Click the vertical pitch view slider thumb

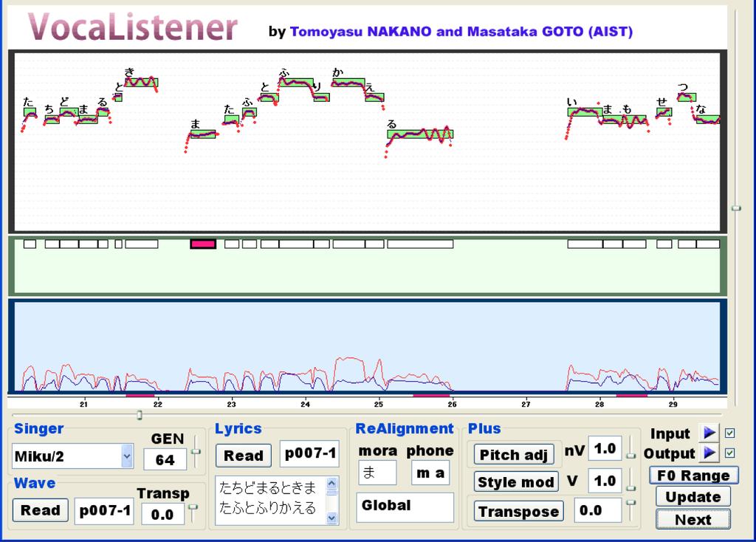pyautogui.click(x=736, y=208)
